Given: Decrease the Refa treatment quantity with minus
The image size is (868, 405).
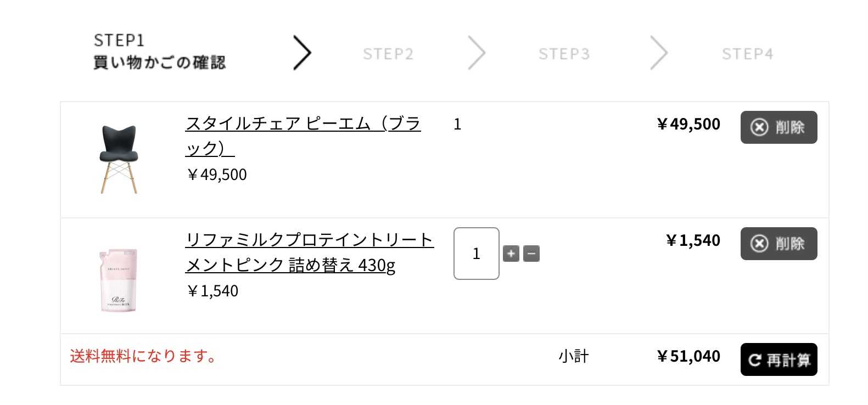Looking at the screenshot, I should coord(531,254).
